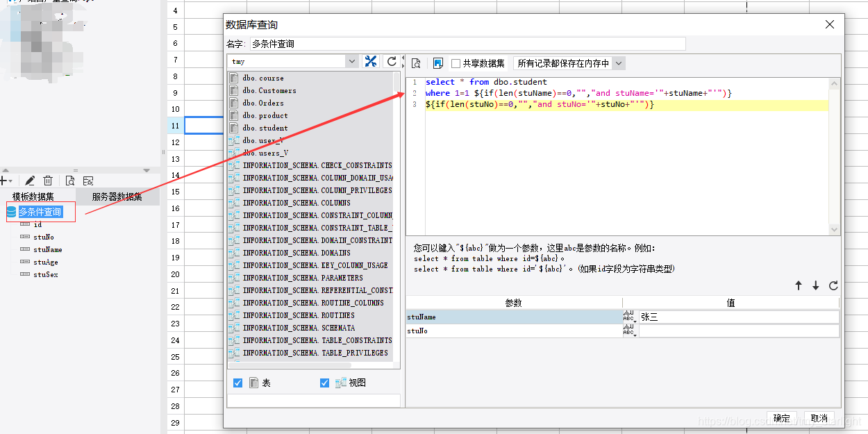Select the 多条件查询 dataset node
The height and width of the screenshot is (434, 868).
tap(40, 212)
